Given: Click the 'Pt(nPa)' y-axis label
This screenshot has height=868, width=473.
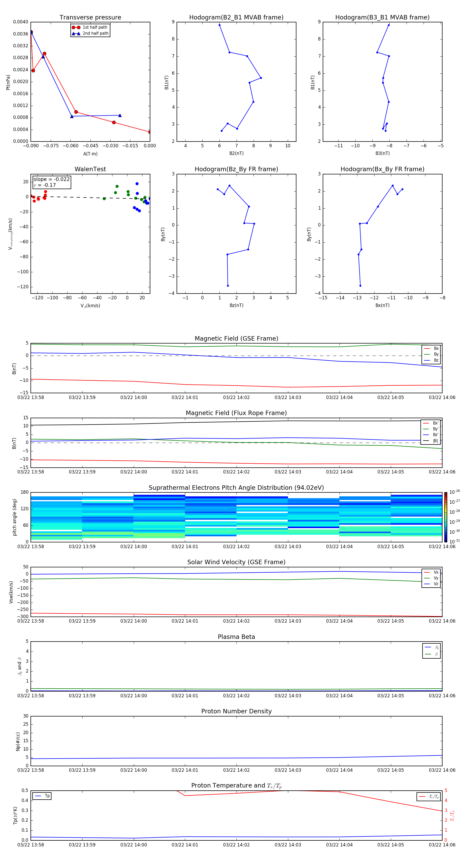Looking at the screenshot, I should tap(8, 82).
